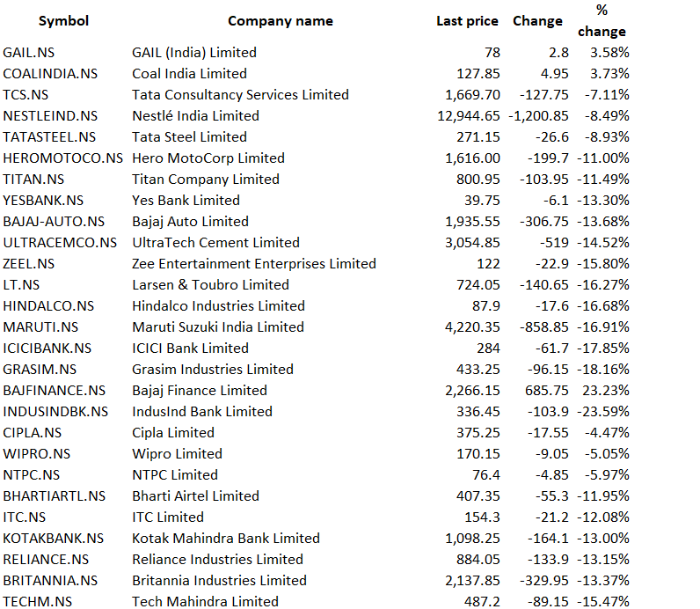The width and height of the screenshot is (700, 609).
Task: Click the Symbol column header
Action: (x=63, y=21)
